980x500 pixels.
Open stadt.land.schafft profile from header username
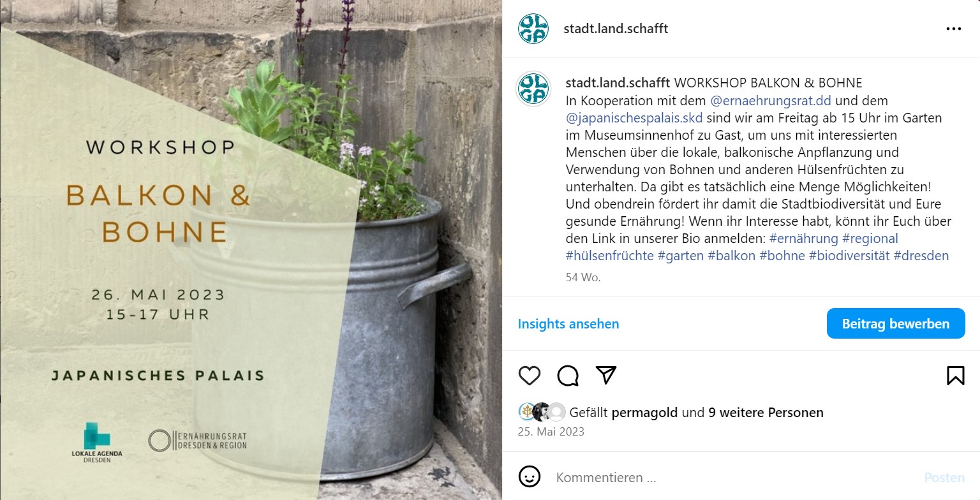[616, 29]
